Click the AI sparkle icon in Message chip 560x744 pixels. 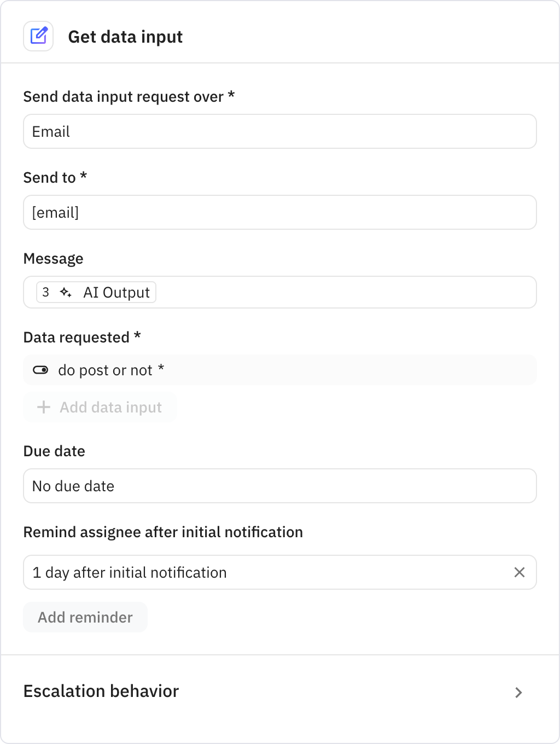coord(66,292)
